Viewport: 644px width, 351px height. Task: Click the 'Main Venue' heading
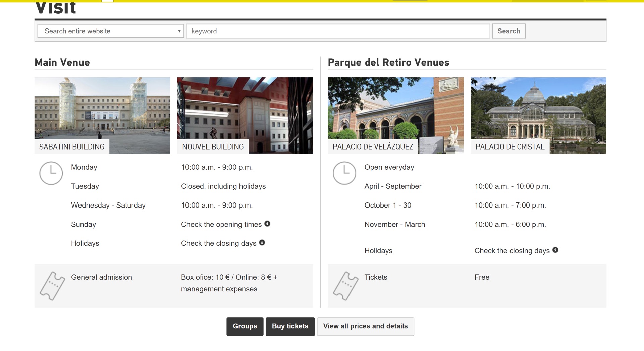pyautogui.click(x=62, y=62)
